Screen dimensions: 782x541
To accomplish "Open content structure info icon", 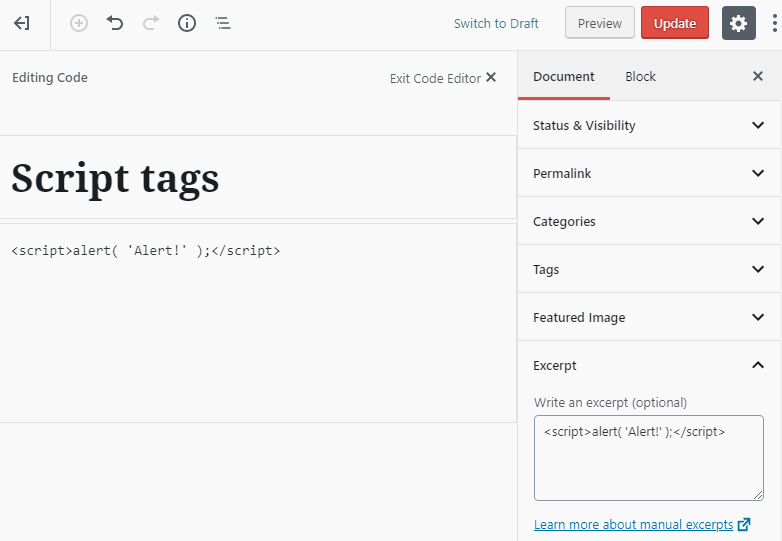I will pos(187,23).
